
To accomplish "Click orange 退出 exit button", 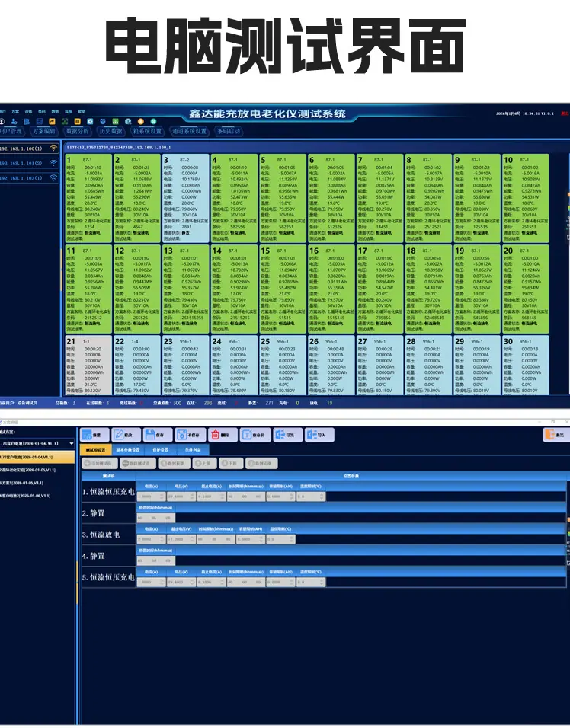I will [x=556, y=435].
